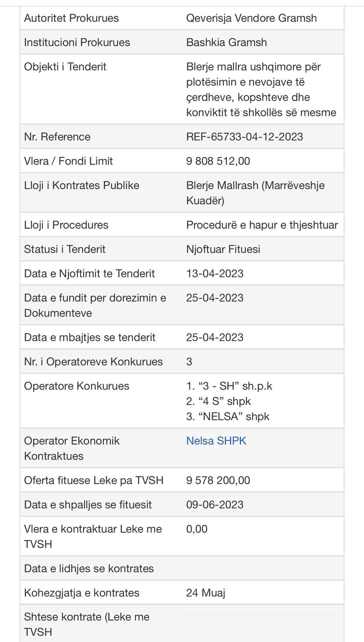Open the Nelsa SHPK operator link
Image resolution: width=364 pixels, height=642 pixels.
click(x=216, y=441)
